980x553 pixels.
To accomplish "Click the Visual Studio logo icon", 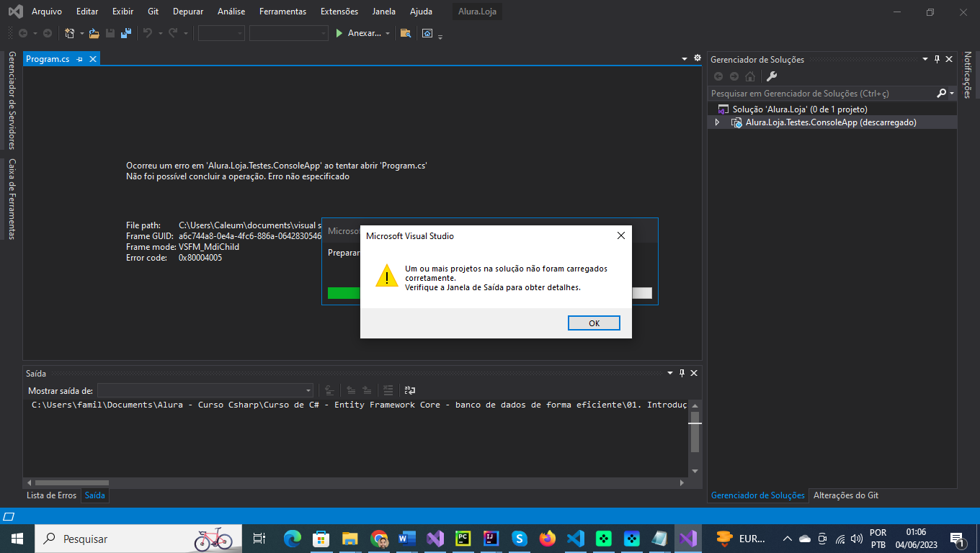I will coord(15,12).
